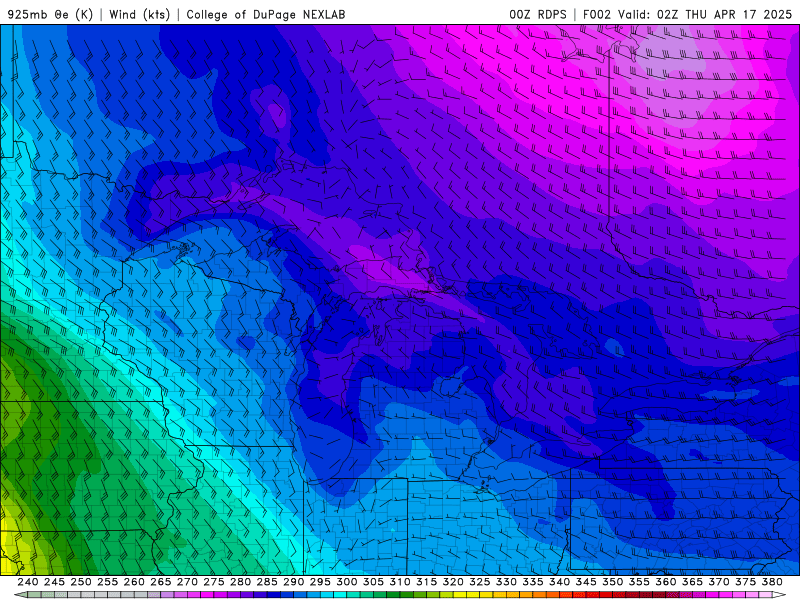Viewport: 800px width, 600px height.
Task: Click the 290 value on the color scale
Action: point(293,582)
